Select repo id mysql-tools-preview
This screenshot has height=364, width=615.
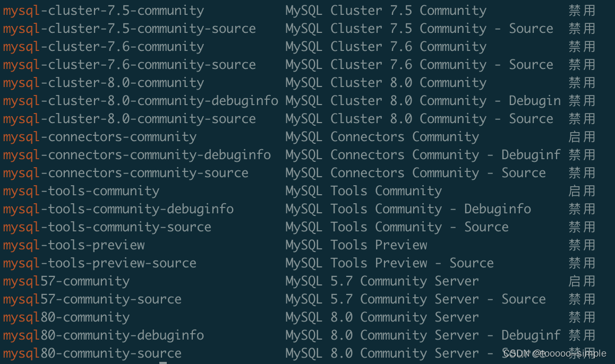click(x=74, y=245)
